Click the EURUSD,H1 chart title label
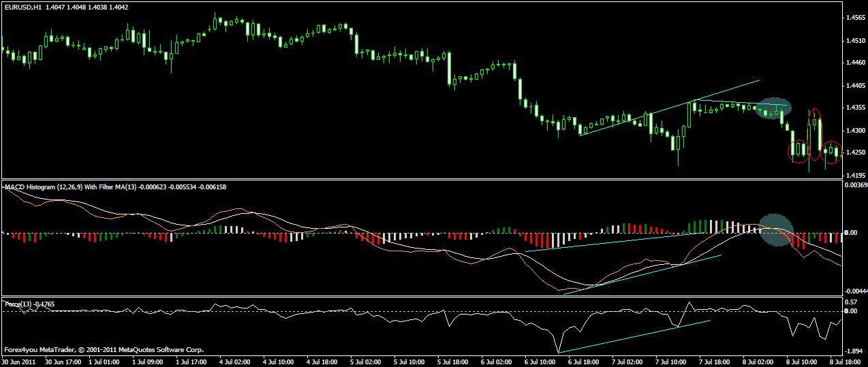This screenshot has height=367, width=868. (x=22, y=7)
